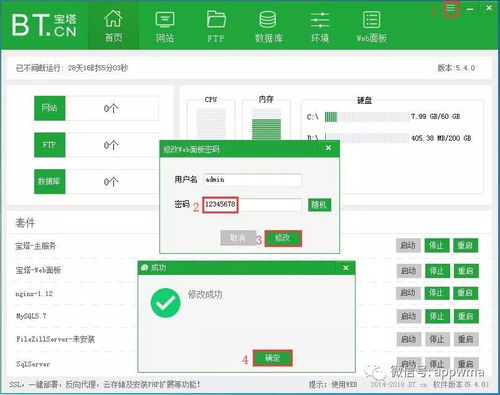Stop the MySQL5.7 service

pos(436,316)
